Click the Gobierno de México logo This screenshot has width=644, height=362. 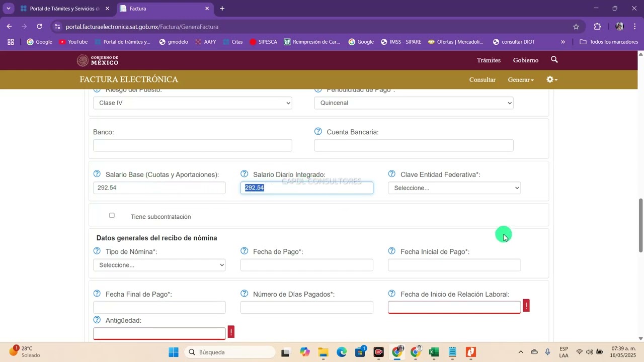pos(98,60)
